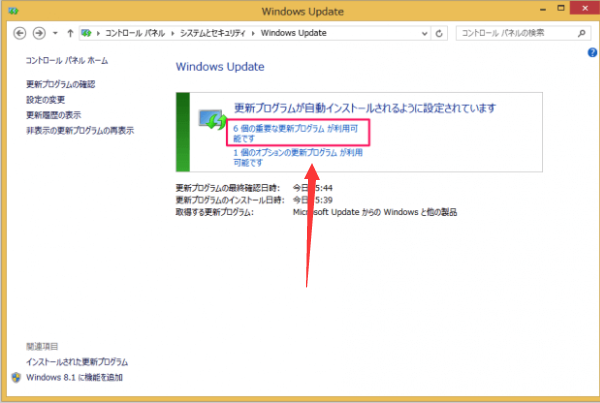Open 更新履歴の表示 link
600x403 pixels.
click(54, 115)
